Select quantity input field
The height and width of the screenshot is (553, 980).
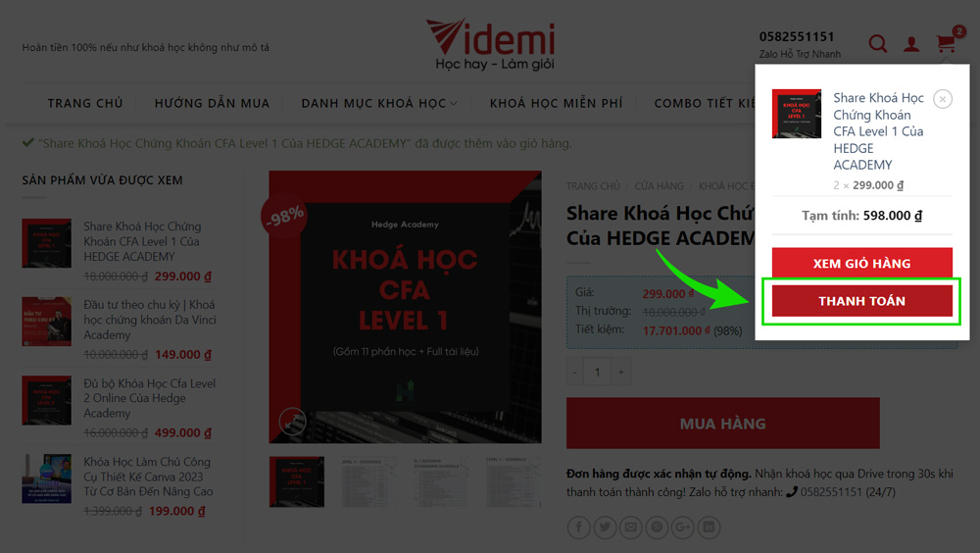[x=598, y=372]
